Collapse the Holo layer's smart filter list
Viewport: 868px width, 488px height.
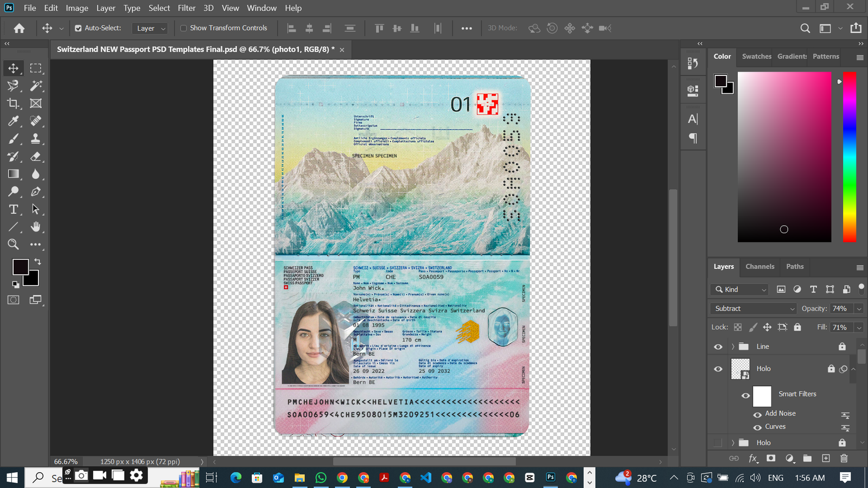pyautogui.click(x=853, y=369)
